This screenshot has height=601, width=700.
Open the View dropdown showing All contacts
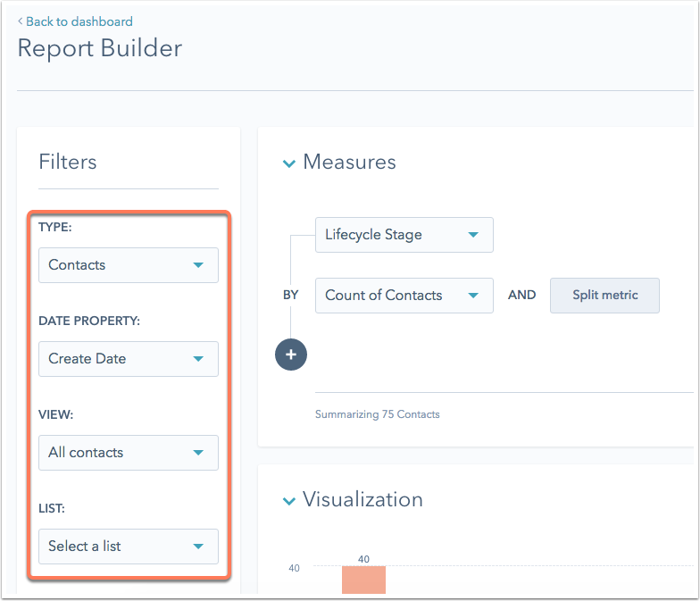click(129, 453)
